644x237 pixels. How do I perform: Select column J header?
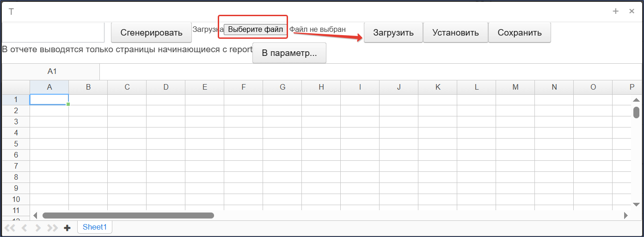pyautogui.click(x=399, y=87)
